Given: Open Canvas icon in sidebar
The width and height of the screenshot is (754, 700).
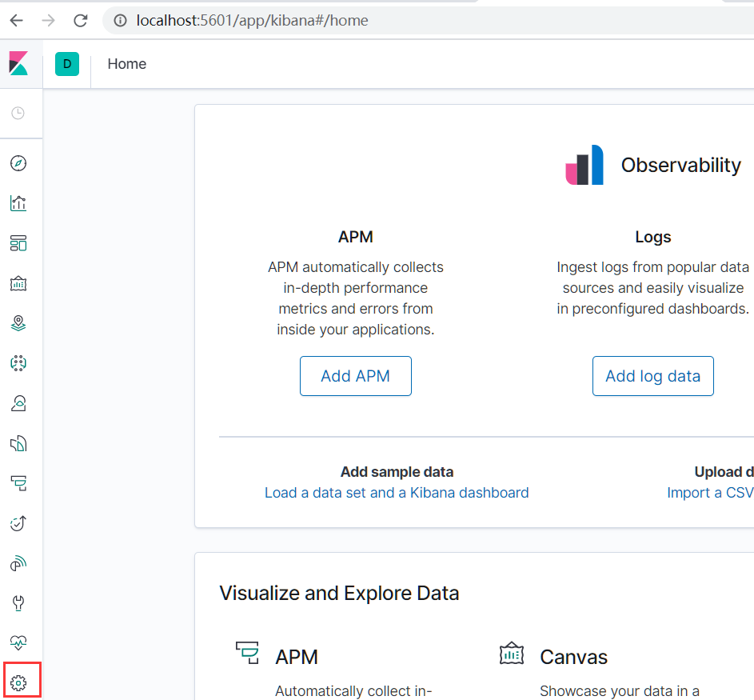Looking at the screenshot, I should pos(18,283).
